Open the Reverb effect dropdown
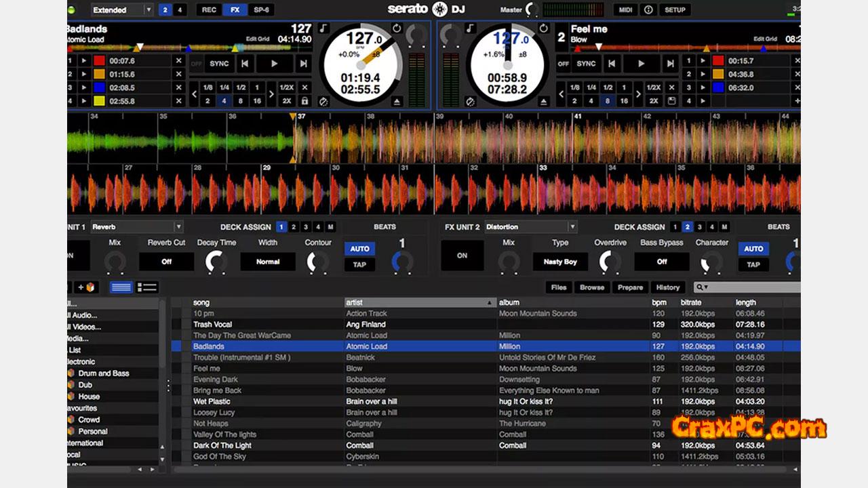868x488 pixels. (136, 227)
